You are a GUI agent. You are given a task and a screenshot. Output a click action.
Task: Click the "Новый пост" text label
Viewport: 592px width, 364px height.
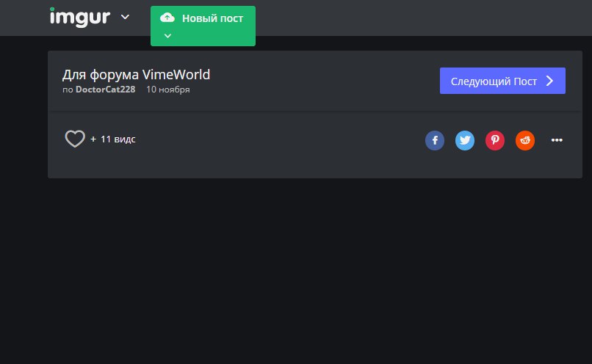(x=212, y=18)
